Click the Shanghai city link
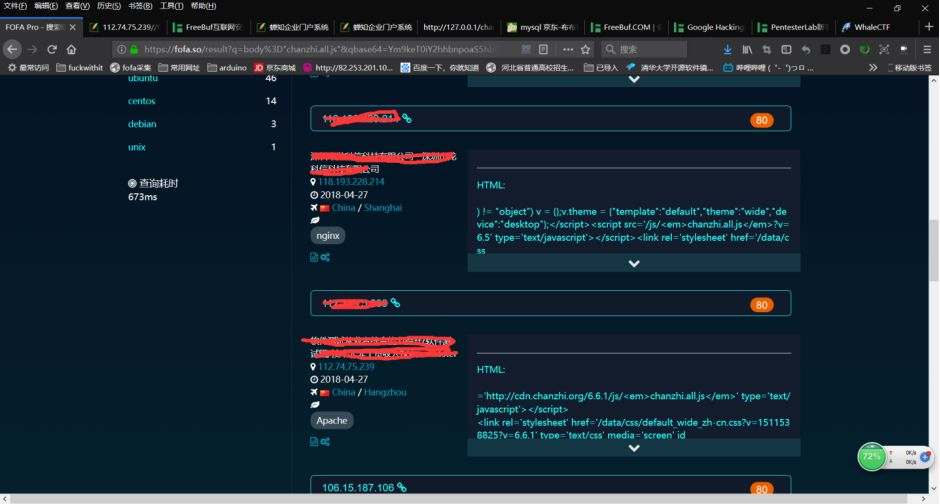The width and height of the screenshot is (940, 504). click(x=383, y=207)
